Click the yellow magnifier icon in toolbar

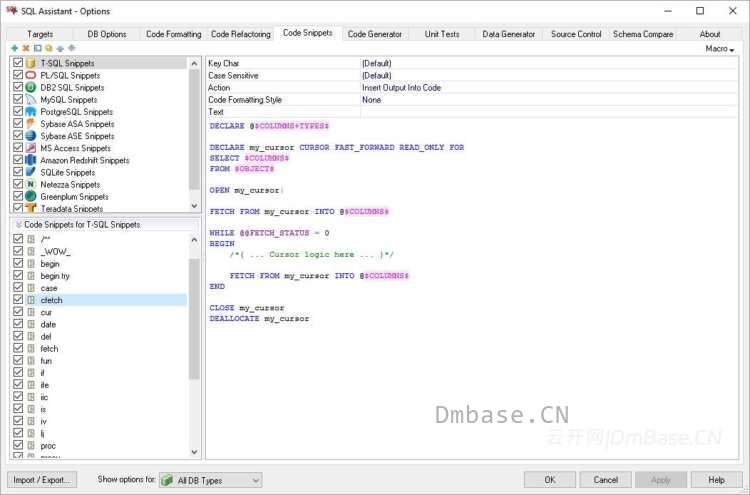(48, 48)
